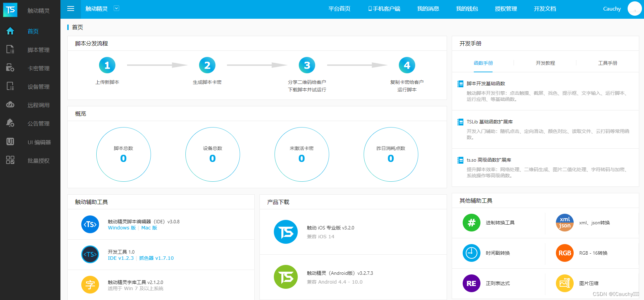This screenshot has width=644, height=300.
Task: Open the ts.so 高级函数扩展库 manual entry
Action: tap(489, 160)
